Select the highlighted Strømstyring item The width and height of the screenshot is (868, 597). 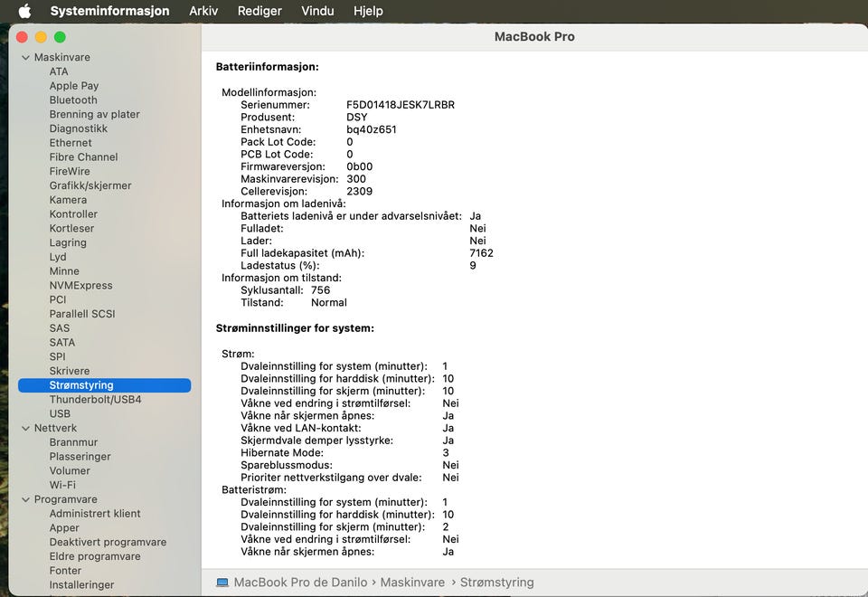tap(104, 385)
